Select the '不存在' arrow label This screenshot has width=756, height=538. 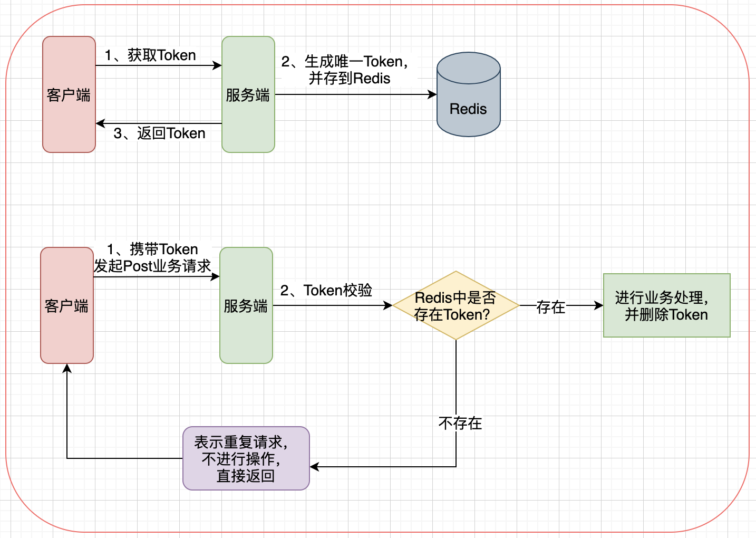click(460, 423)
